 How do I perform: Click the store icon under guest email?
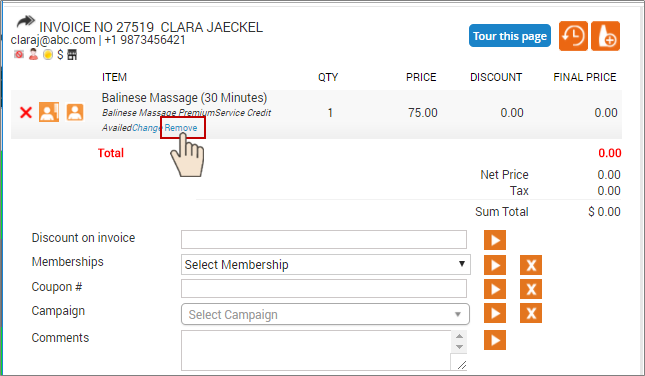72,54
